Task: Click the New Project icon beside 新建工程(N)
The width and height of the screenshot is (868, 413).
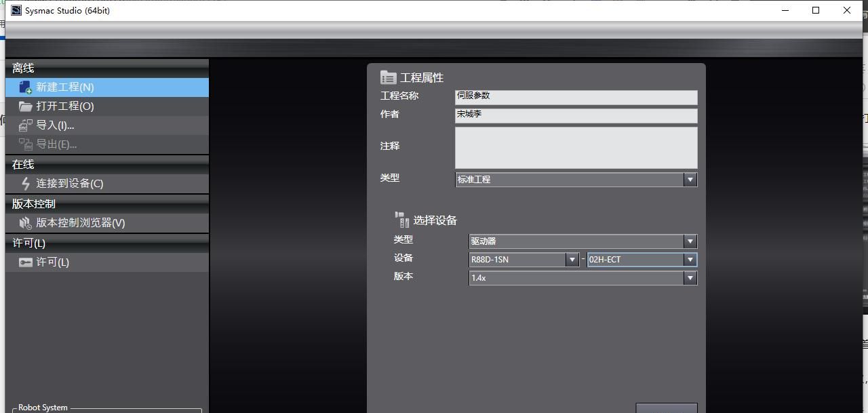Action: pos(25,87)
